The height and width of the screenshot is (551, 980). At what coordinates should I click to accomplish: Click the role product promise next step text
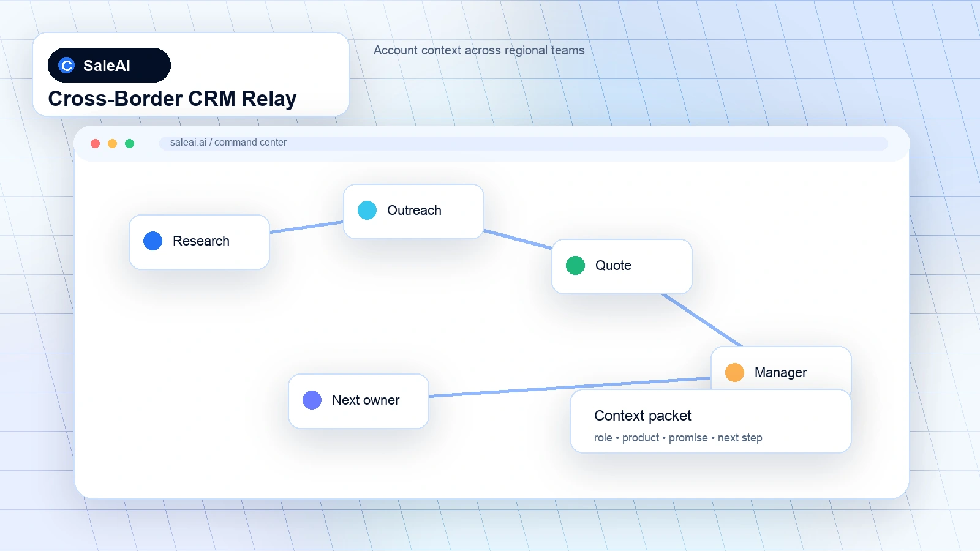678,438
